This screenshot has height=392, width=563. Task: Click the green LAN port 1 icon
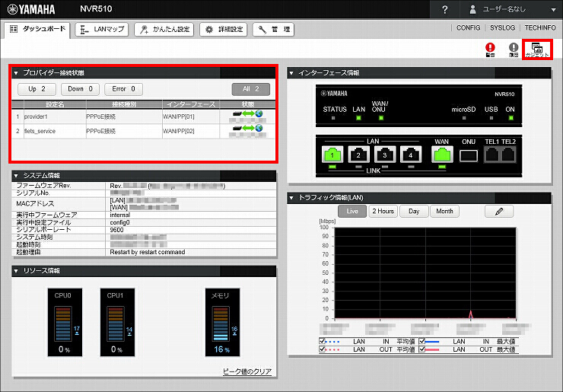coord(332,155)
